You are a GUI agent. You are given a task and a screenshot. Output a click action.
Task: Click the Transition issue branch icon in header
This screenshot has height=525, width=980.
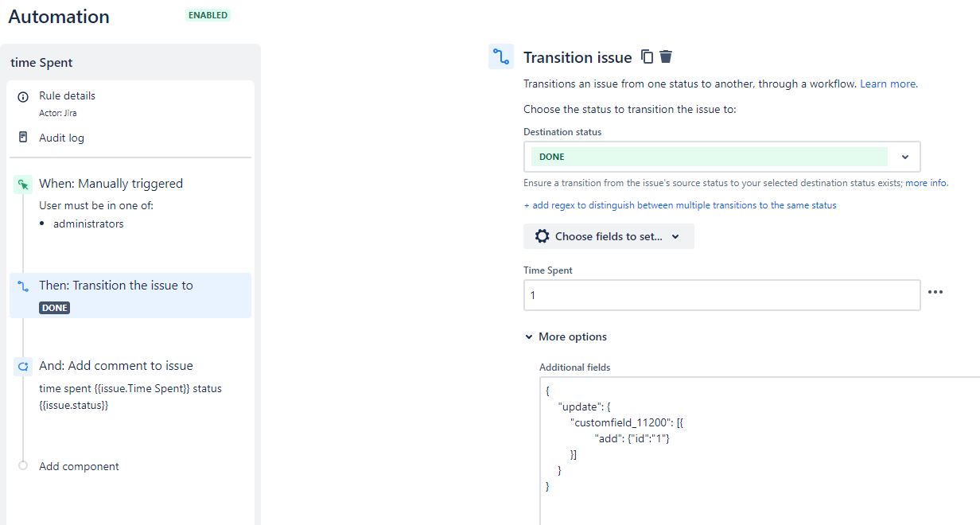[501, 56]
